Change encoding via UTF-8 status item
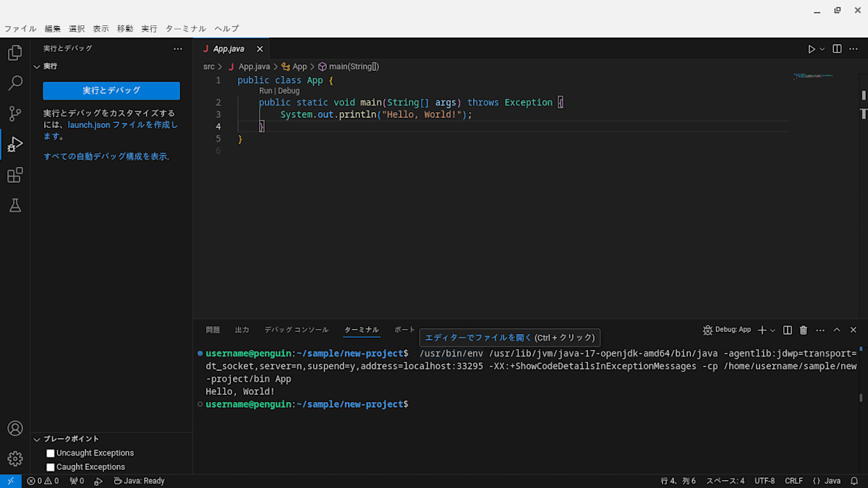Viewport: 868px width, 488px height. (765, 481)
